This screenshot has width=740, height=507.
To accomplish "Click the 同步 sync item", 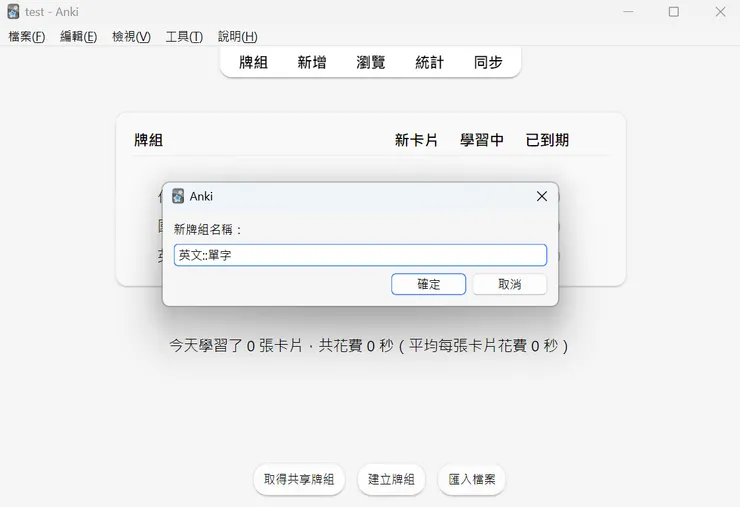I will coord(488,62).
